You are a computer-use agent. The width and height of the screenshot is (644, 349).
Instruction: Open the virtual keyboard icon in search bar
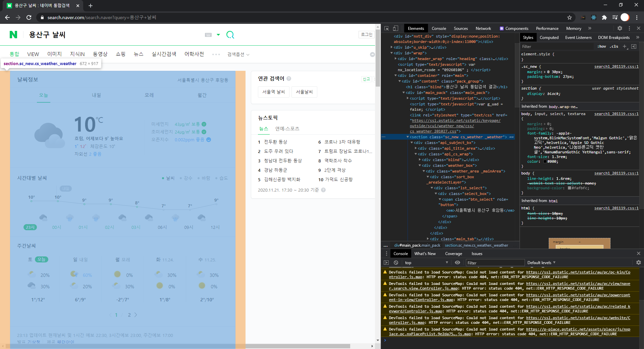click(208, 35)
